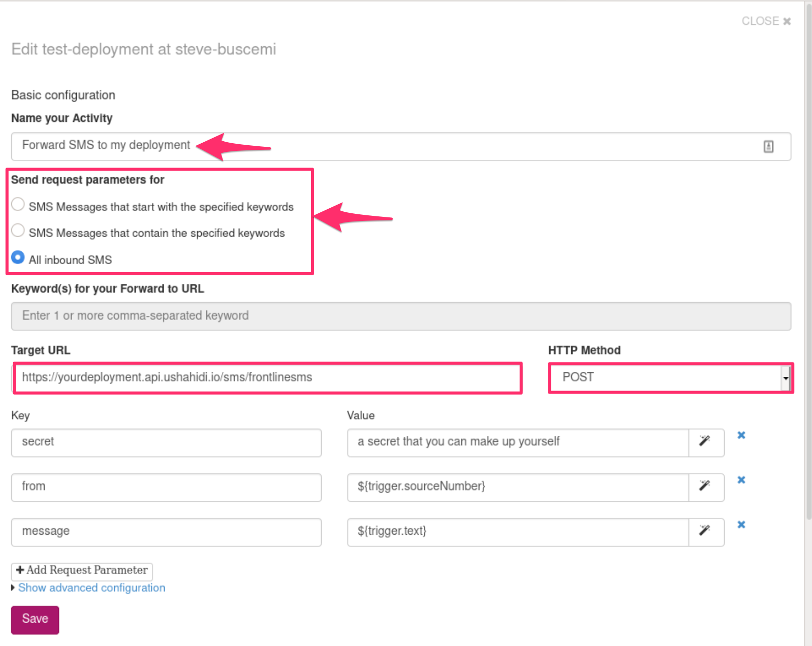
Task: Click the secret key name field
Action: (x=166, y=442)
